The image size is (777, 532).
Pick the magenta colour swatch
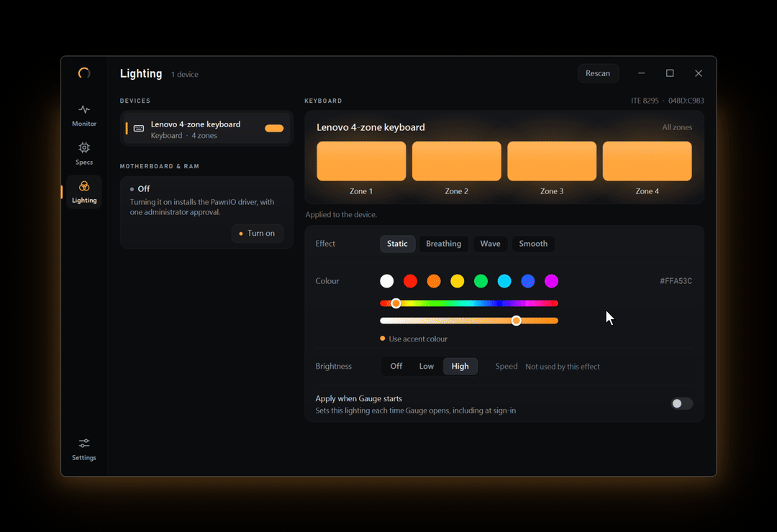click(x=552, y=281)
